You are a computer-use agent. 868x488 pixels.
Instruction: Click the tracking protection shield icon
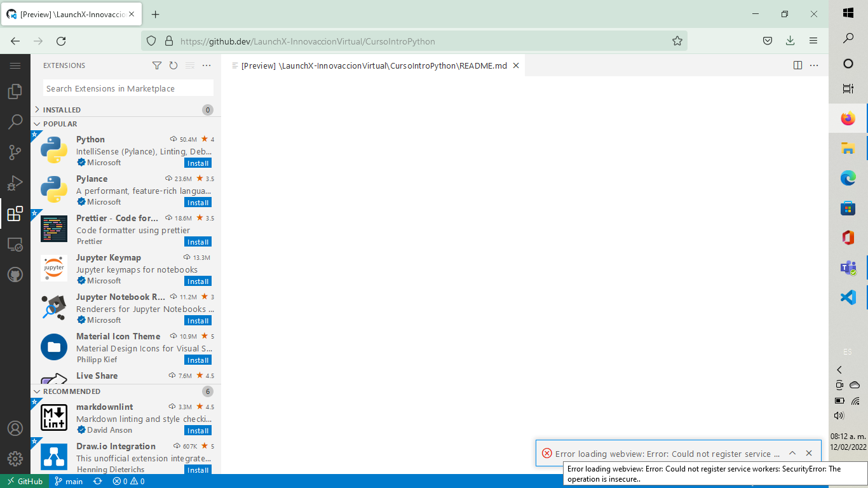pos(151,41)
